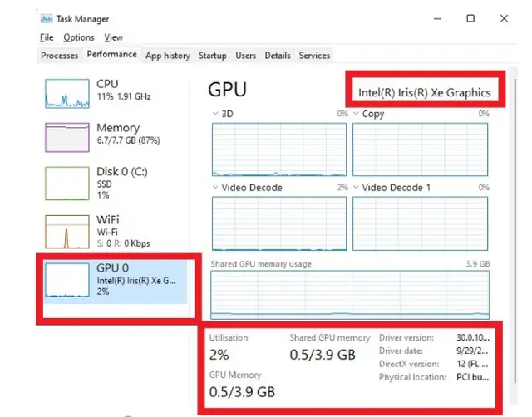This screenshot has height=417, width=532.
Task: Click the Intel(R) Iris(R) Xe Graphics heading
Action: [x=425, y=92]
